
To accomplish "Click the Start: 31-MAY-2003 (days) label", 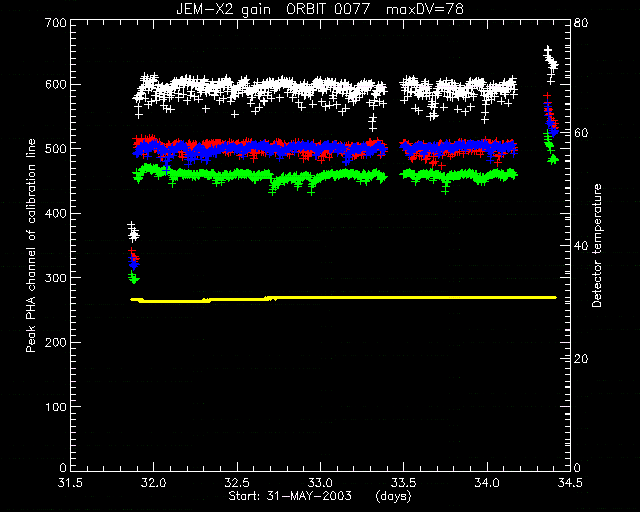I will click(320, 496).
